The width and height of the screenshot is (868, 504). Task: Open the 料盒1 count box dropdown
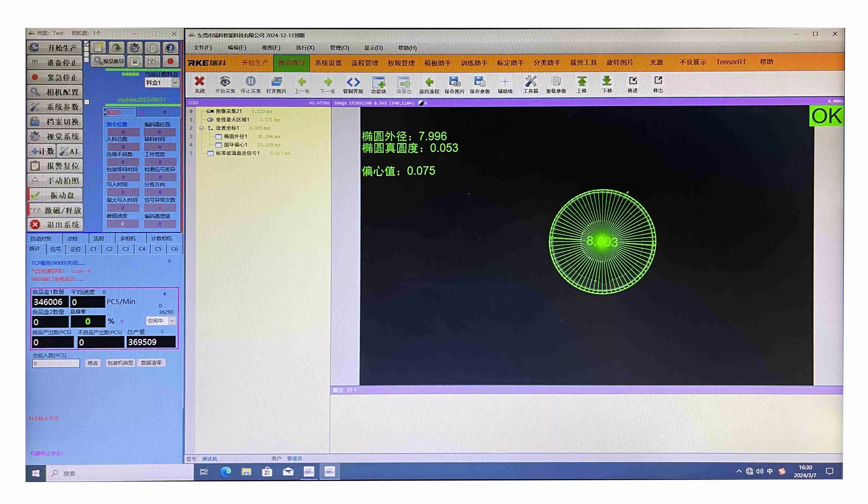click(175, 83)
